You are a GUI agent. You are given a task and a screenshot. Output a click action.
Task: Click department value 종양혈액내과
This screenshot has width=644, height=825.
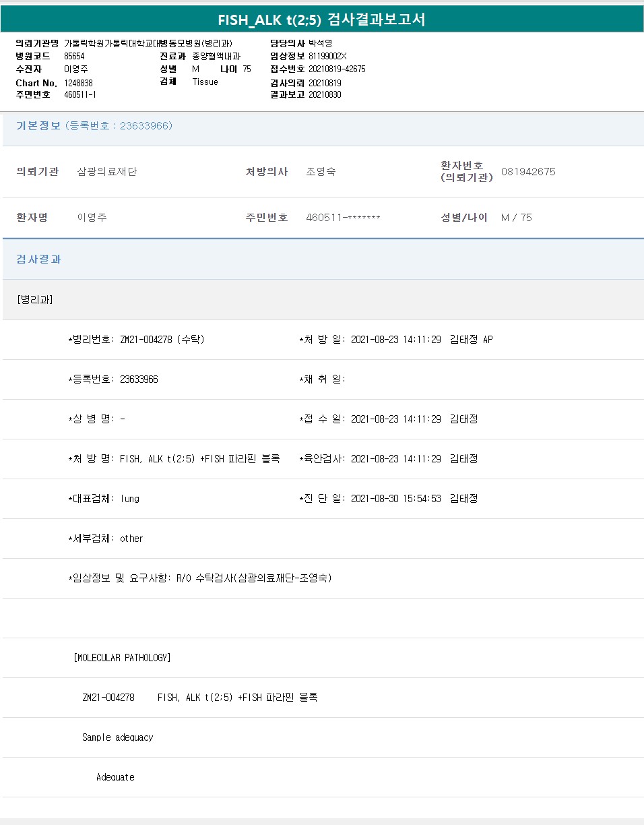[216, 56]
